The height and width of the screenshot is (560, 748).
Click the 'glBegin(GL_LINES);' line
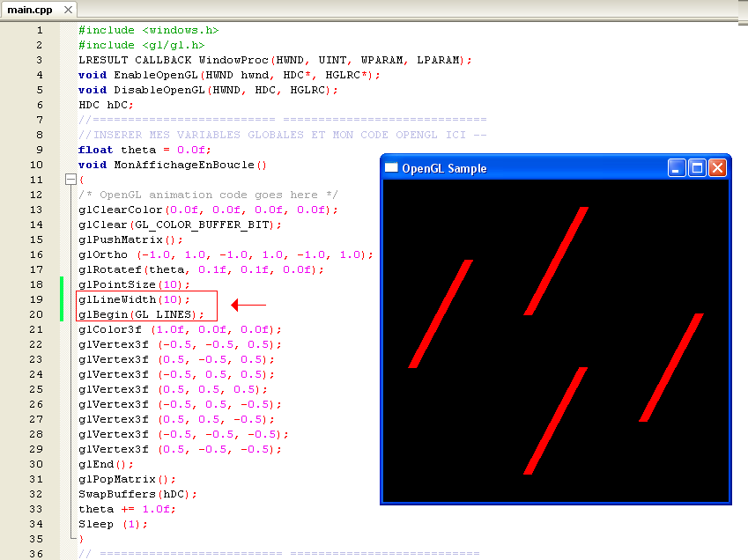tap(141, 314)
